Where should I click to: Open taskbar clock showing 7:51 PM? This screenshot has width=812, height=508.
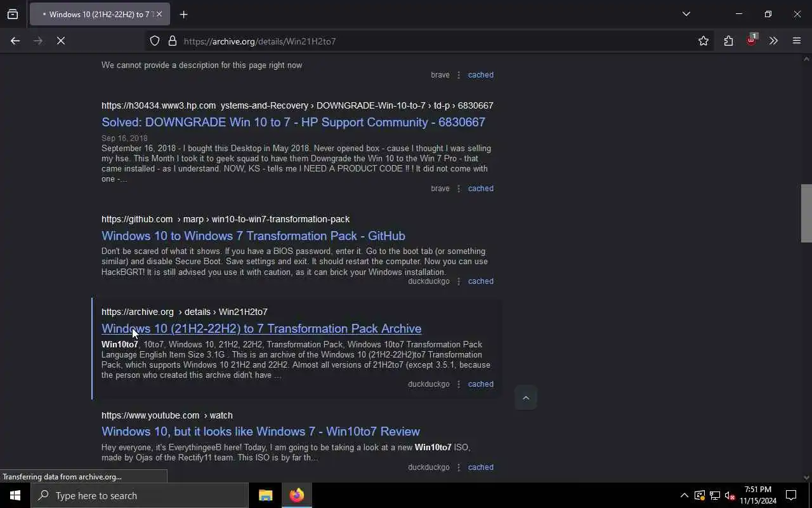pyautogui.click(x=758, y=495)
